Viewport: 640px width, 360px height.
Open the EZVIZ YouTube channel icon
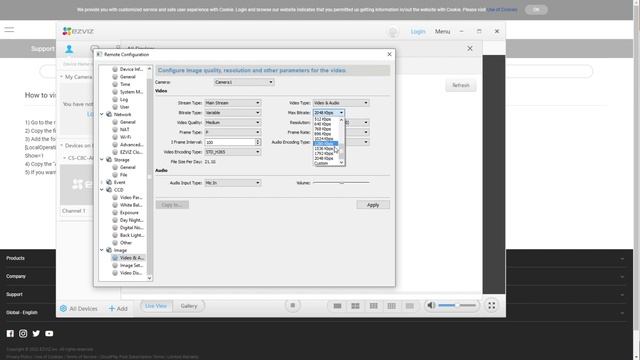[x=49, y=333]
